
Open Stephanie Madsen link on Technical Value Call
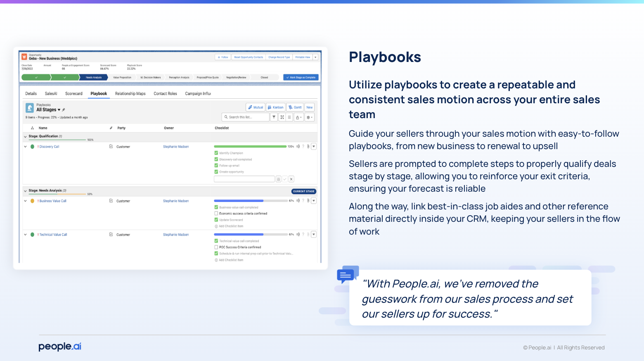pos(176,235)
